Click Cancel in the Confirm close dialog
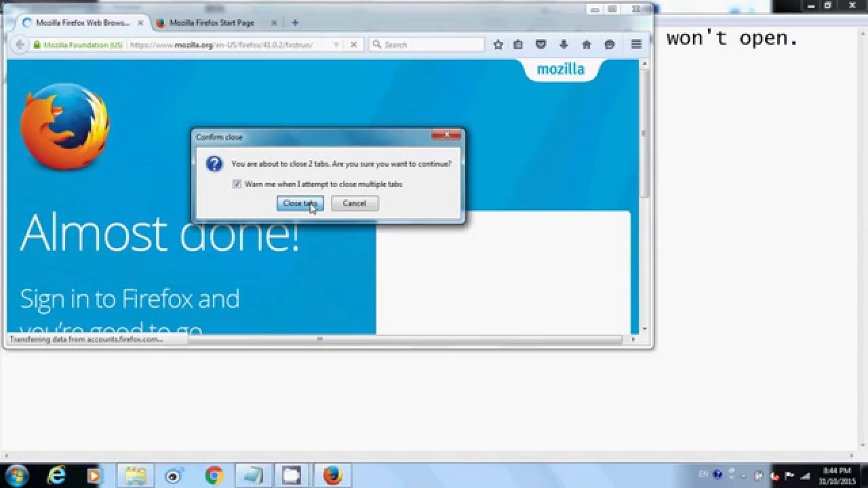 [x=355, y=203]
